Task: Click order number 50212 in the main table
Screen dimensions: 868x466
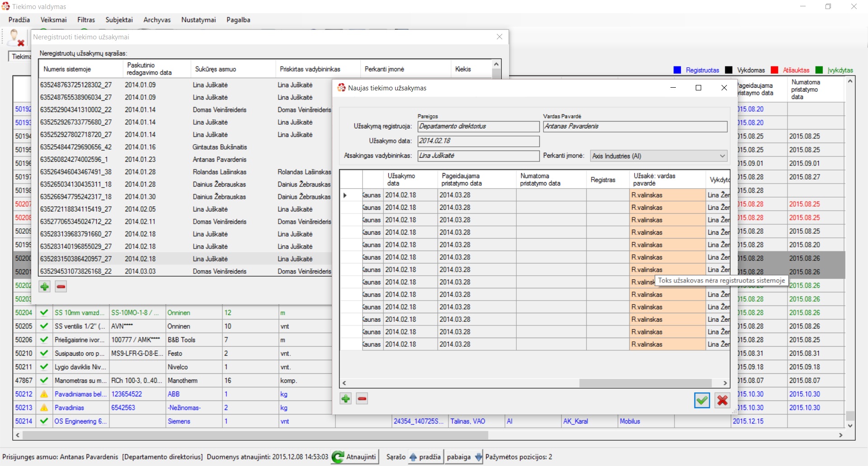Action: point(24,394)
